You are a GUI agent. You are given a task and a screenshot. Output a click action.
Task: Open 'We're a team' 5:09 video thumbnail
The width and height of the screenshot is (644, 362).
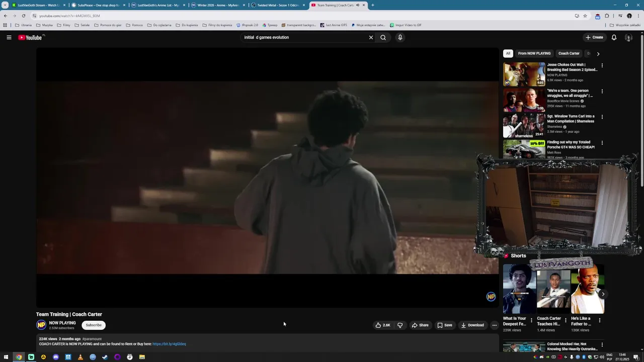[x=524, y=100]
